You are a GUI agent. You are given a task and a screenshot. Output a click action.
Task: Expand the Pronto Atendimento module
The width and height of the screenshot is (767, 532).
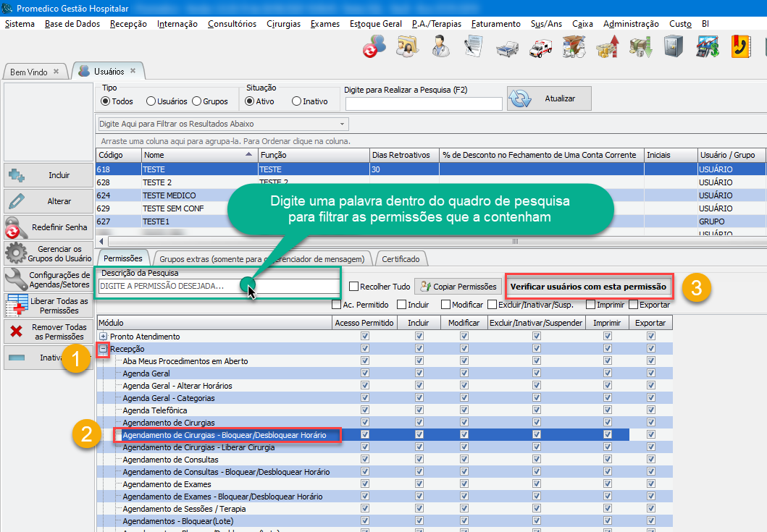(104, 337)
